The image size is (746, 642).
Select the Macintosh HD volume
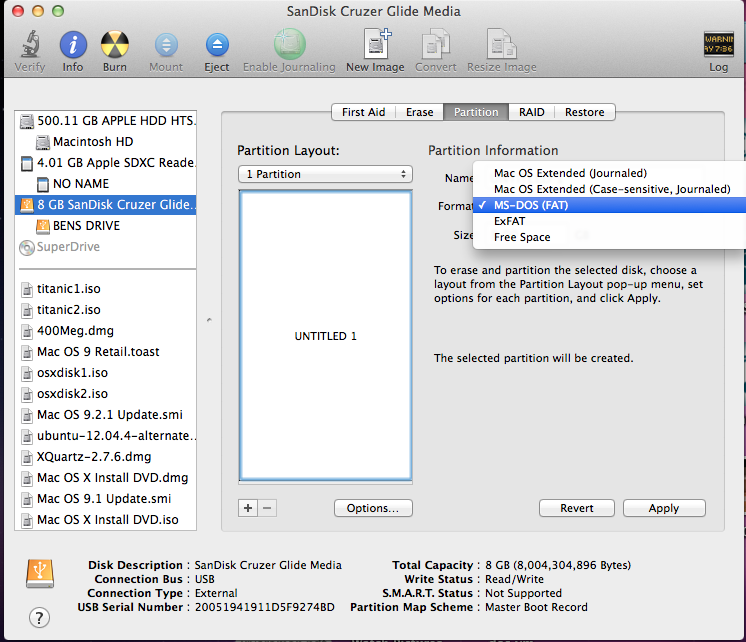(106, 142)
